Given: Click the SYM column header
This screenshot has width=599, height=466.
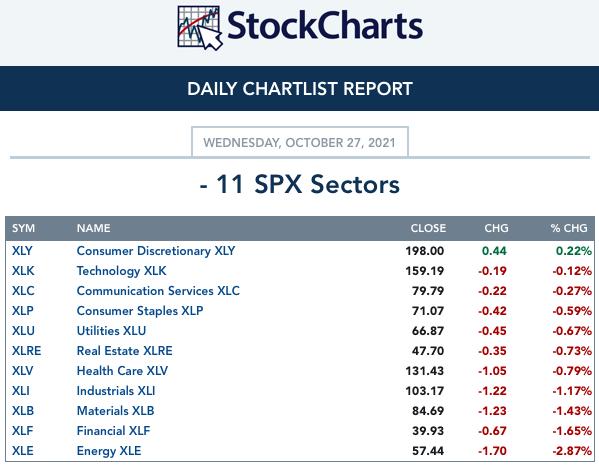Looking at the screenshot, I should (x=23, y=228).
